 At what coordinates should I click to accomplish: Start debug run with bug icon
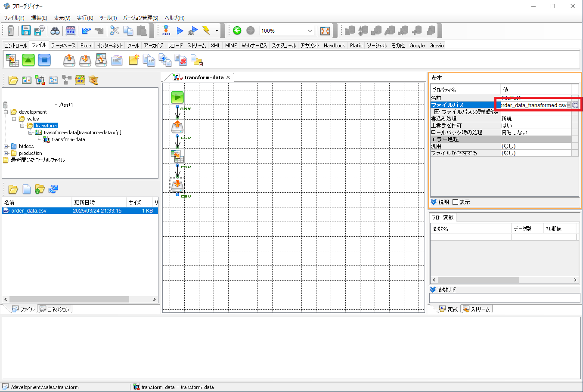193,31
